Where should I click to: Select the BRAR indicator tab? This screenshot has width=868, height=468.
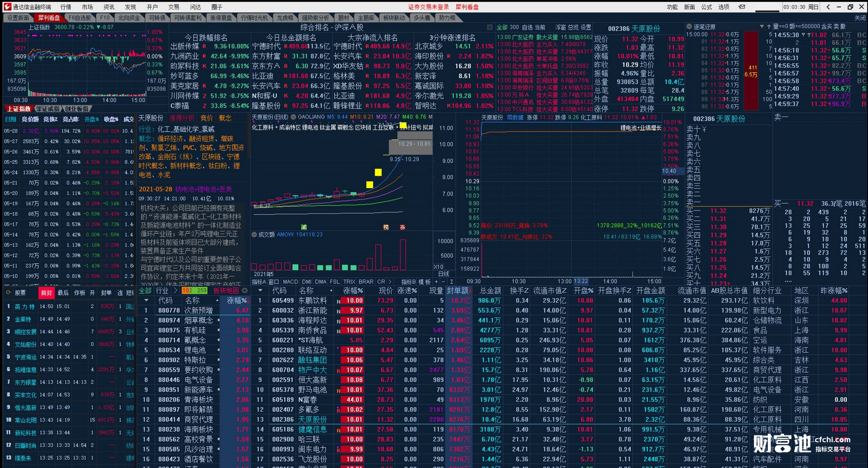pos(366,282)
